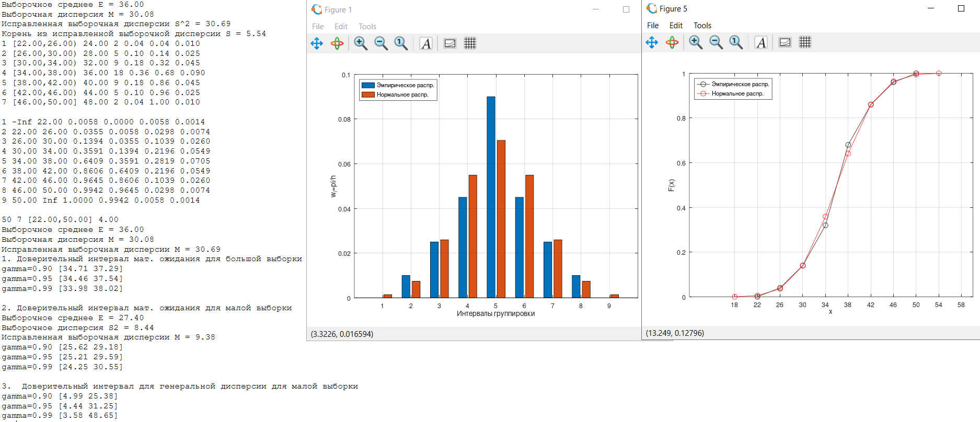Toggle the grid in Figure 5
Image resolution: width=980 pixels, height=422 pixels.
pyautogui.click(x=805, y=42)
